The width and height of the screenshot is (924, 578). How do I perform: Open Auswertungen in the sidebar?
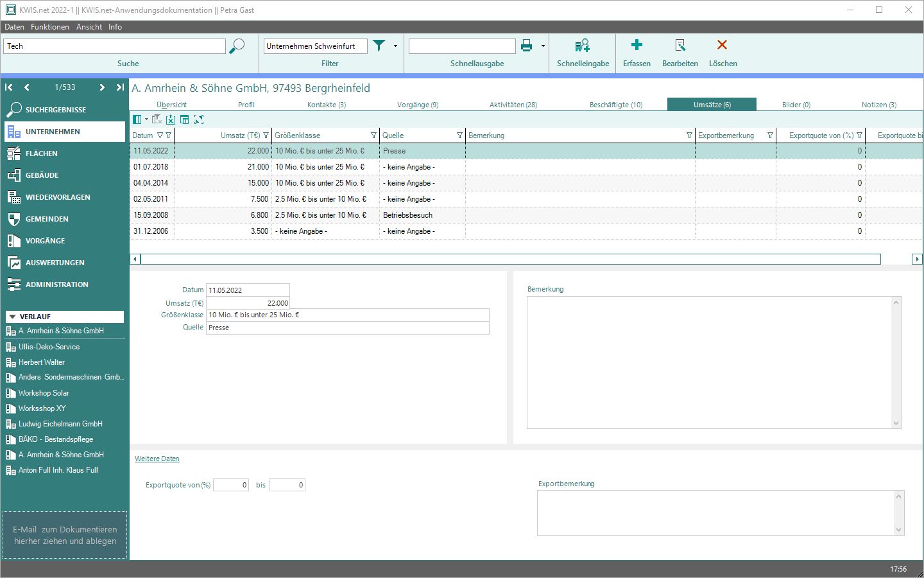[x=65, y=263]
